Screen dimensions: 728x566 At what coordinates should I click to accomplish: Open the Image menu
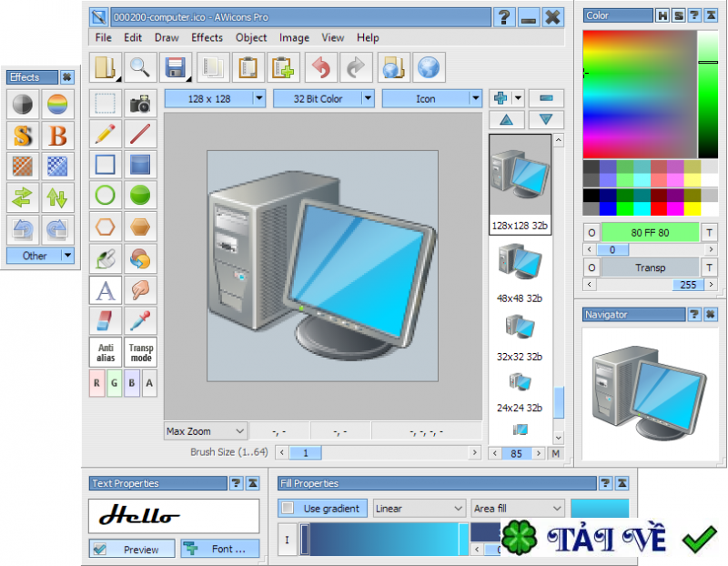294,38
